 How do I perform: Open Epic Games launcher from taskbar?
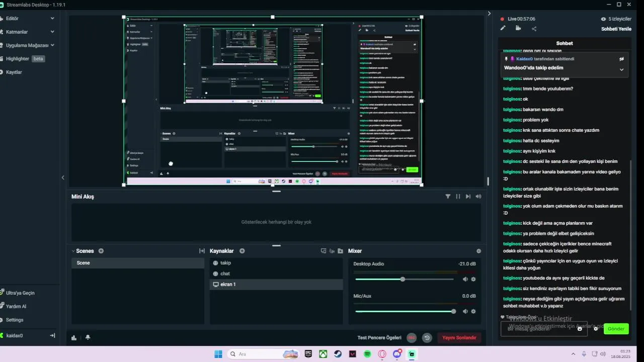(308, 354)
